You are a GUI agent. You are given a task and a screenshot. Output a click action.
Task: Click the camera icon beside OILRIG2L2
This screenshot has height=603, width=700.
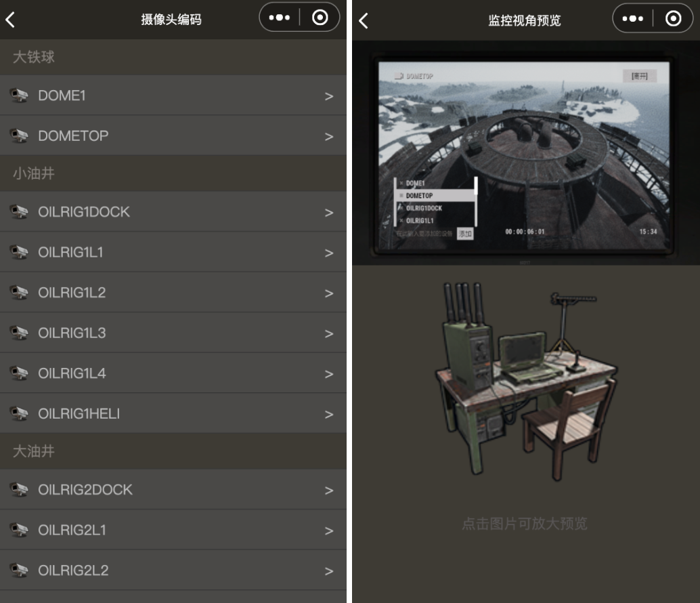19,570
